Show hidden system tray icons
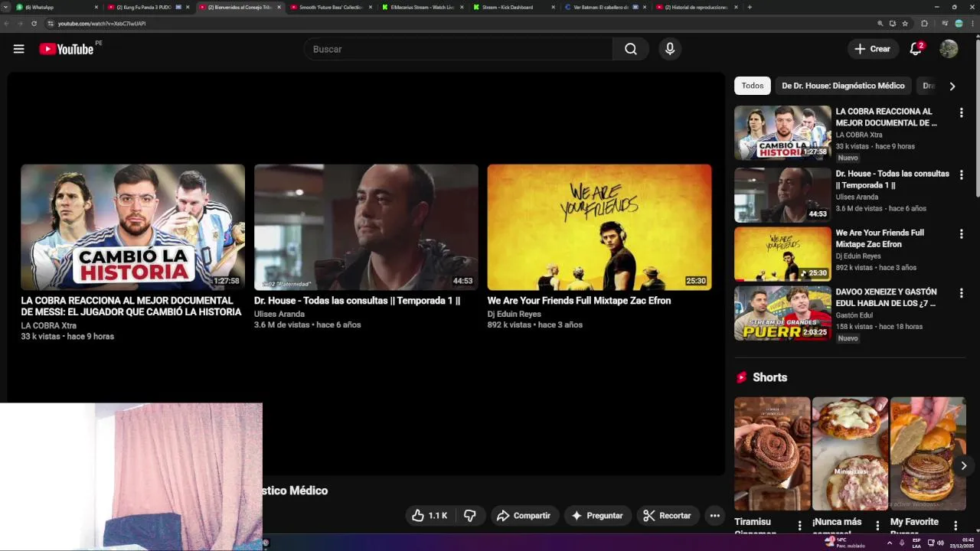The height and width of the screenshot is (551, 980). pyautogui.click(x=889, y=543)
